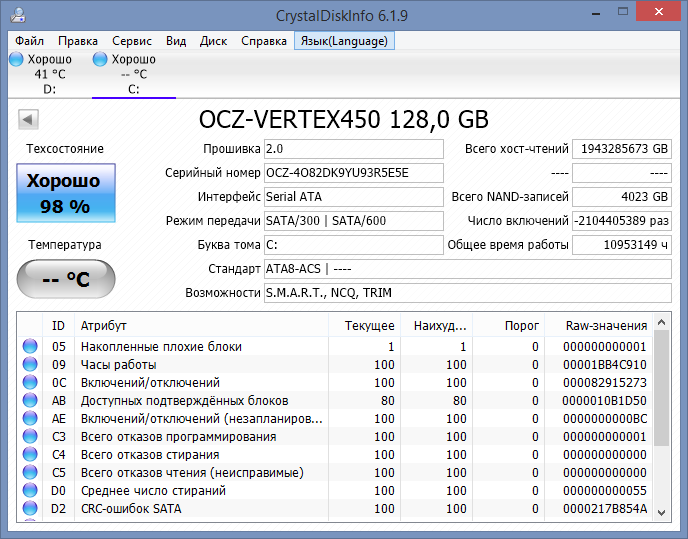Click the previous disk arrow button
Screen dimensions: 688x539
pos(28,120)
